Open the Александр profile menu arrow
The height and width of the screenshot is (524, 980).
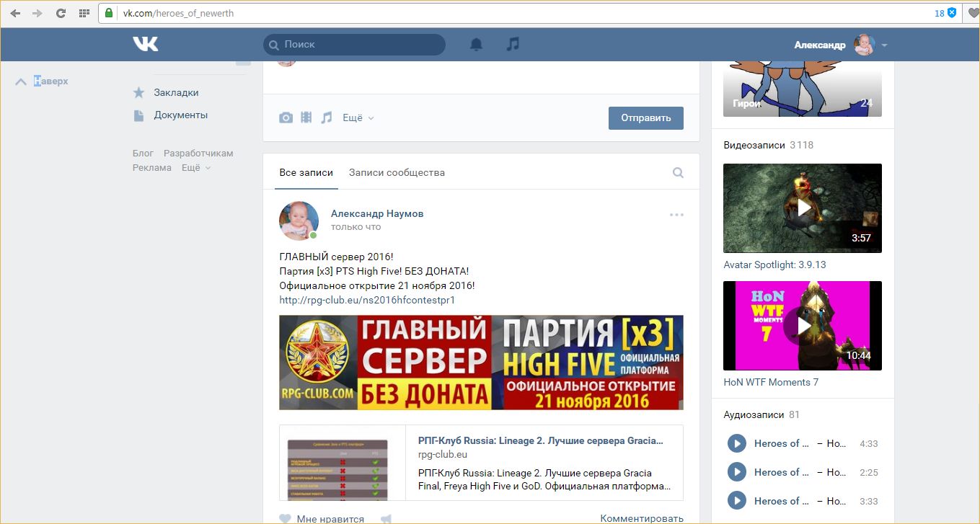coord(884,45)
